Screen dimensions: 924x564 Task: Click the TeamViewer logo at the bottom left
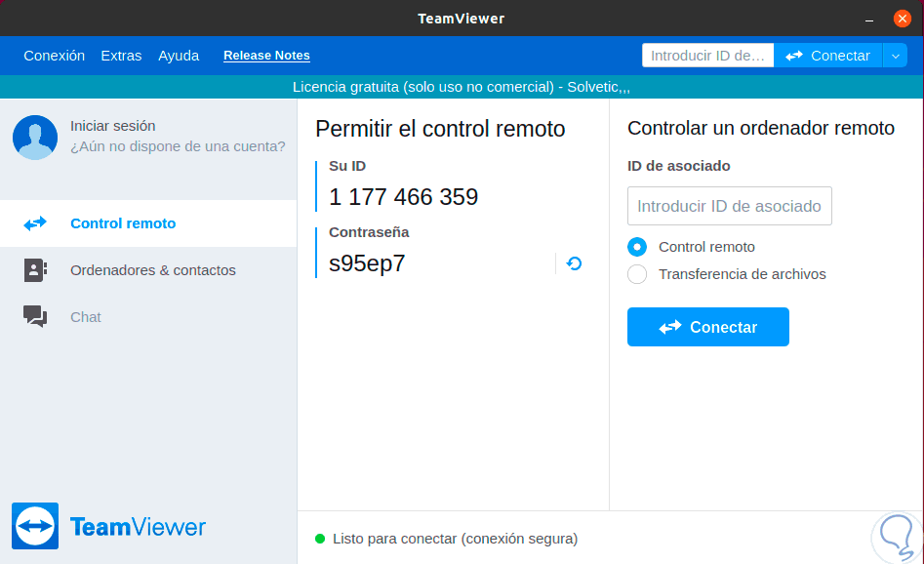pos(108,526)
